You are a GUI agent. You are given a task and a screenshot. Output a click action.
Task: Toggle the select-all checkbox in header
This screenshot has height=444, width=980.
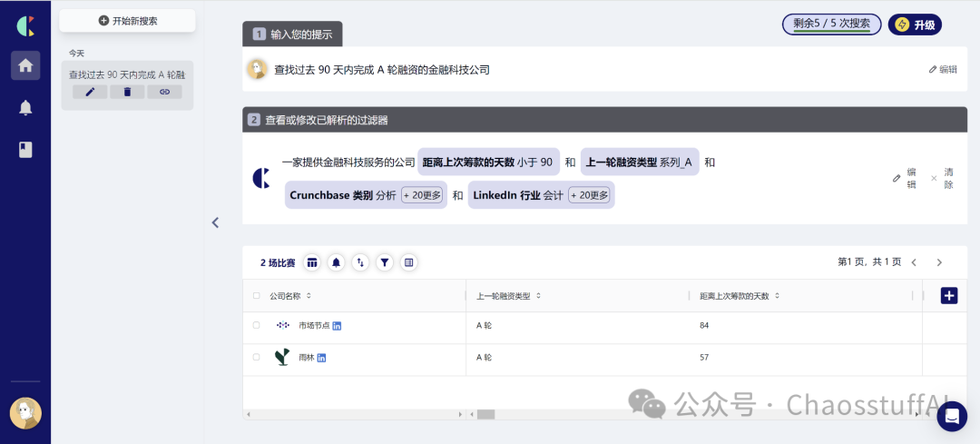[x=256, y=296]
